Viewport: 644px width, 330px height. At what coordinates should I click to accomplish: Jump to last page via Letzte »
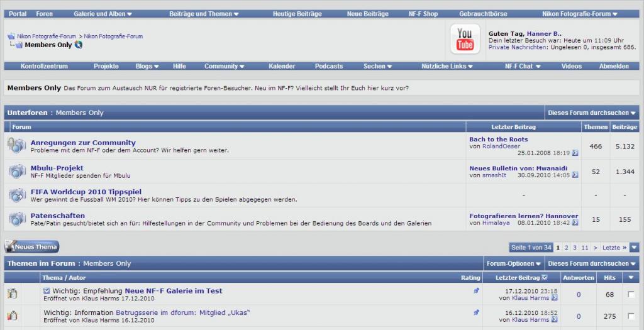614,248
